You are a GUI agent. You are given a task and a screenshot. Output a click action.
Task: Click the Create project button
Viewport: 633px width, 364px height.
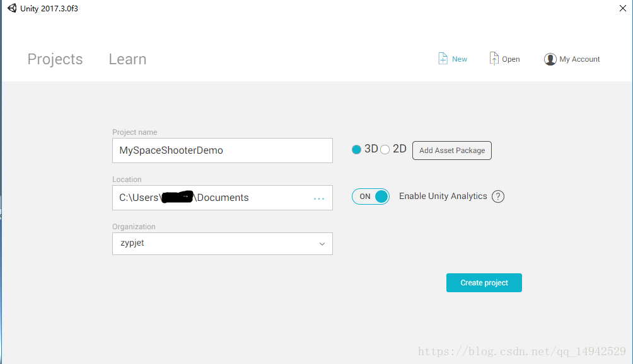coord(484,283)
